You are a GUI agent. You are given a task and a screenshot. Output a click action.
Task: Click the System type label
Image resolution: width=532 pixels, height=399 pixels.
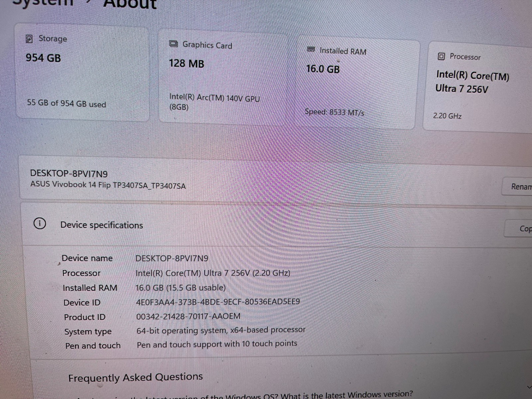click(x=88, y=332)
